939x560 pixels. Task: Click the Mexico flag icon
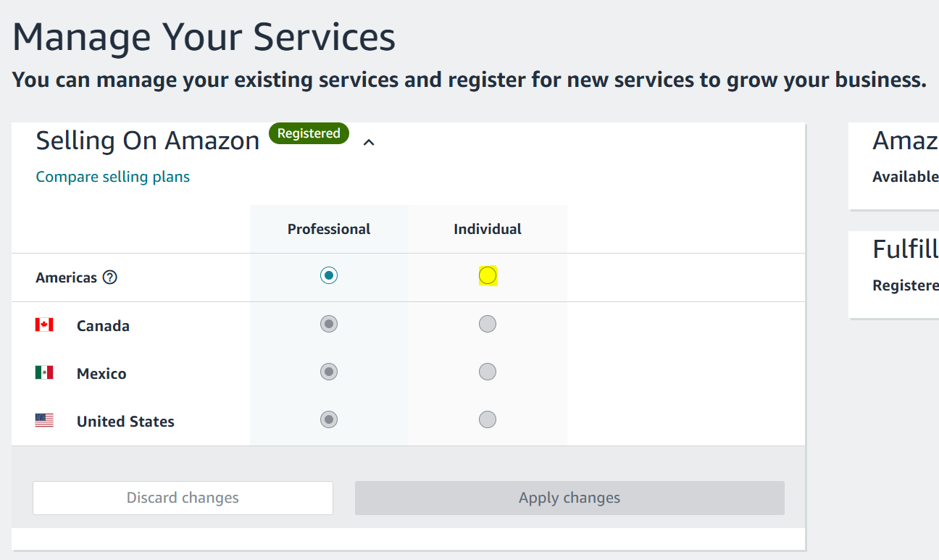click(44, 372)
